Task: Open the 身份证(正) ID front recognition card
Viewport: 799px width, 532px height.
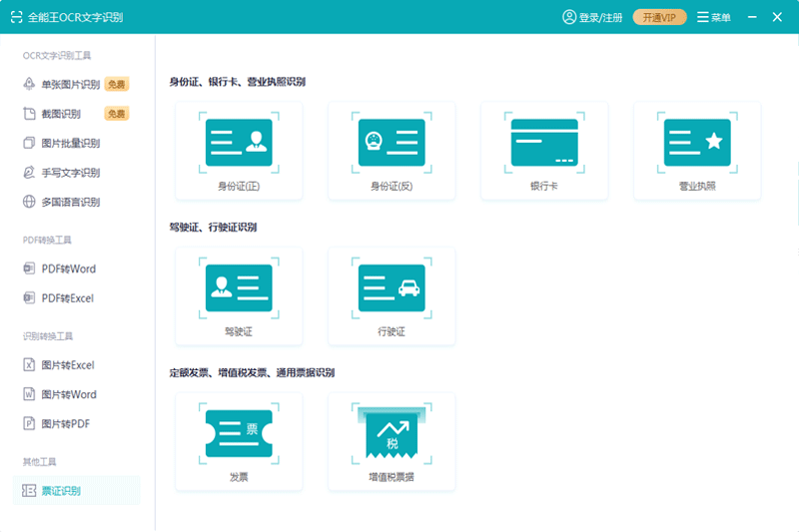Action: point(239,150)
